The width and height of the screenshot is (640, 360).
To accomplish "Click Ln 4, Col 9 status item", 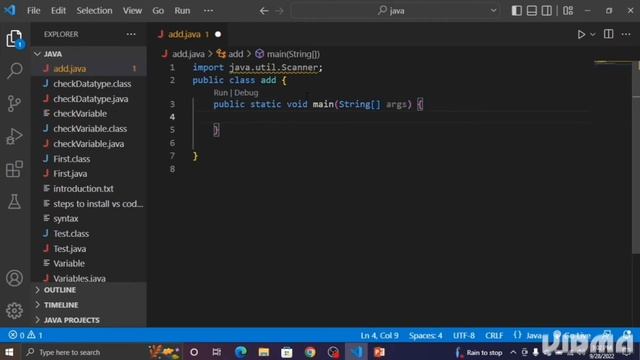I will (379, 336).
